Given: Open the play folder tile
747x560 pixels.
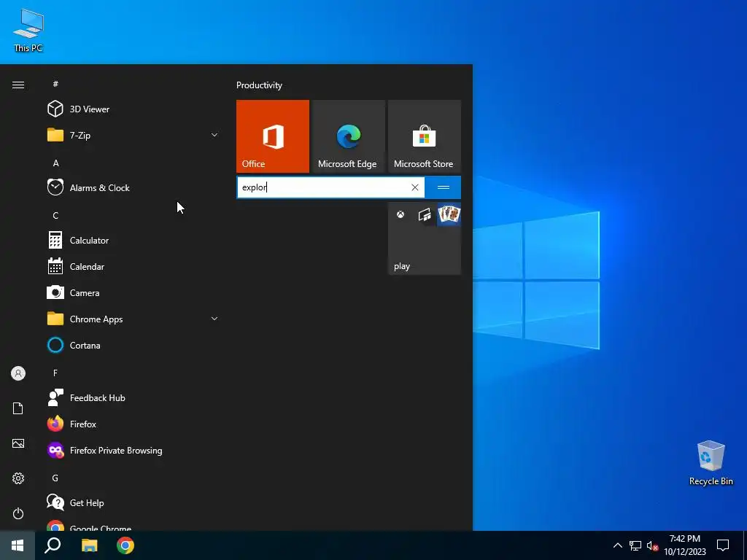Looking at the screenshot, I should tap(425, 238).
